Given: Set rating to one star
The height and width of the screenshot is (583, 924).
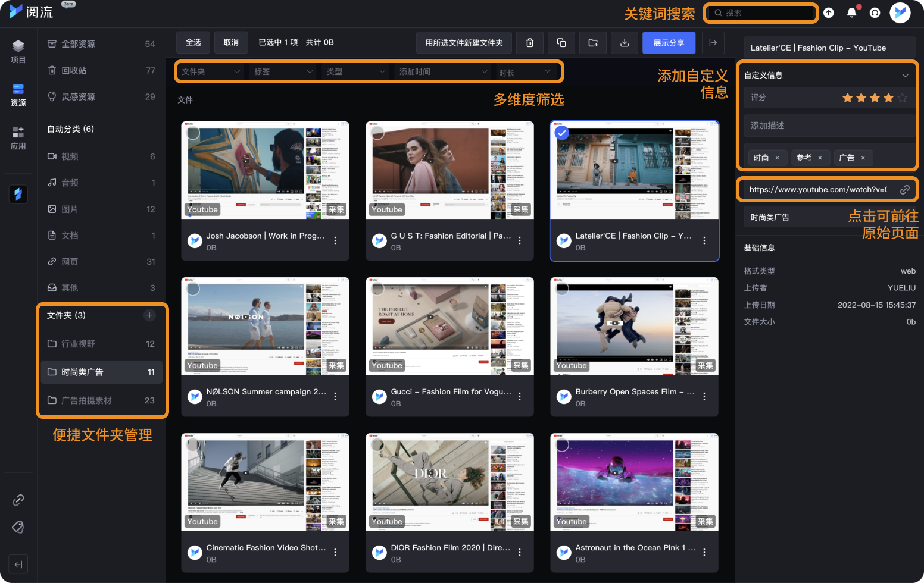Looking at the screenshot, I should click(848, 98).
